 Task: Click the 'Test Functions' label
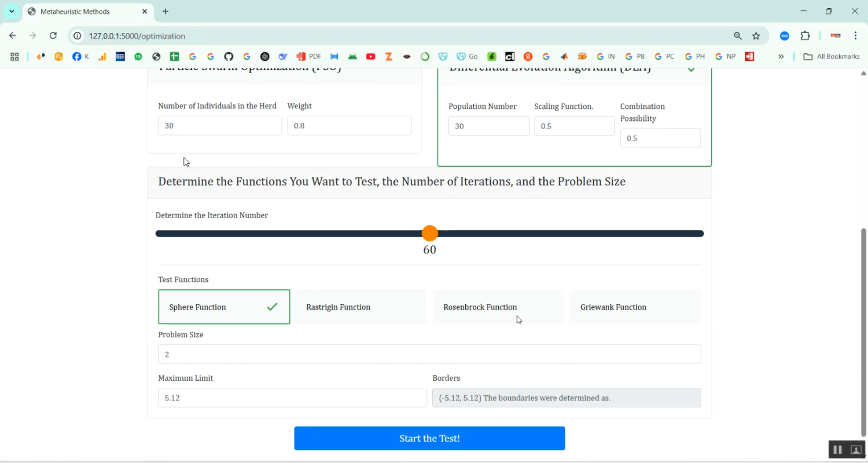point(183,280)
